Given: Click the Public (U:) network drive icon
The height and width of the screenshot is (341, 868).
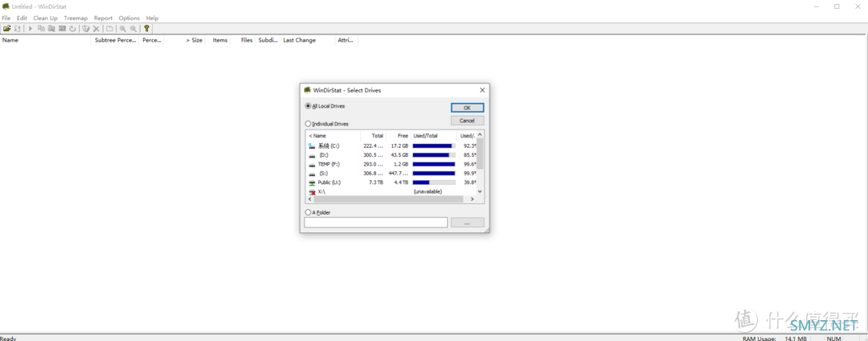Looking at the screenshot, I should pos(312,182).
